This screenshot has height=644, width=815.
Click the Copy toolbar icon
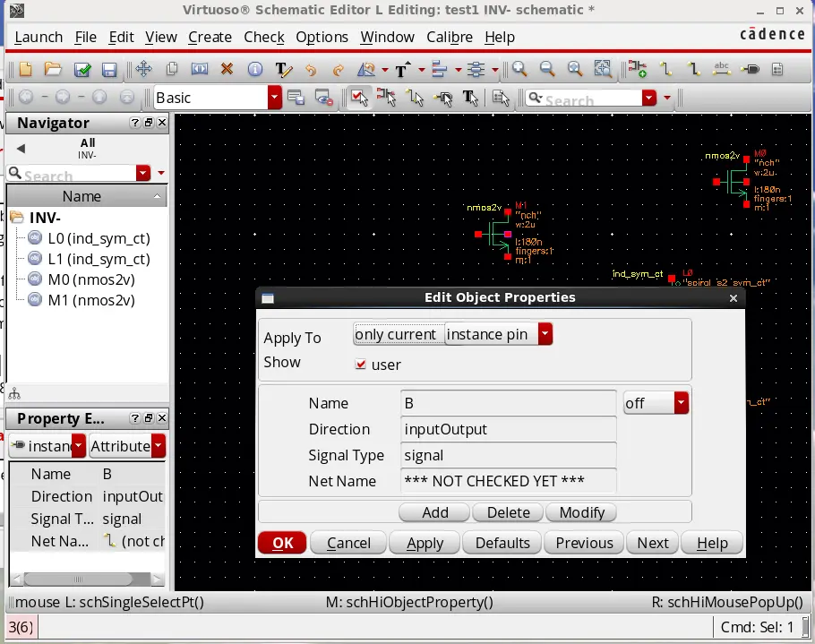coord(172,69)
